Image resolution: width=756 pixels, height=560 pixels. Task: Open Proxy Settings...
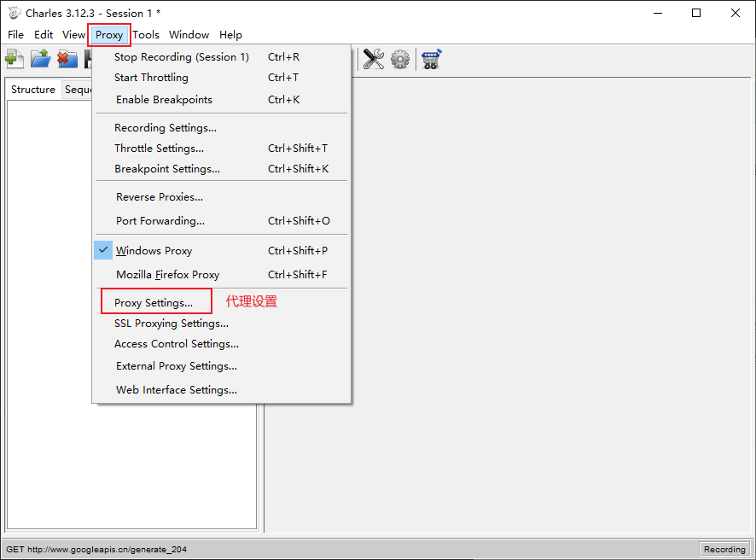point(221,302)
